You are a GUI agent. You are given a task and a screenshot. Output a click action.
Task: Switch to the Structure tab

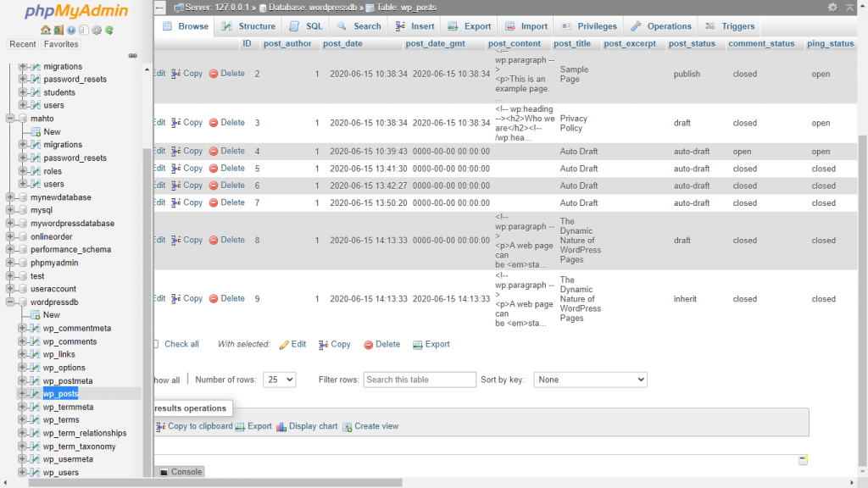click(248, 26)
